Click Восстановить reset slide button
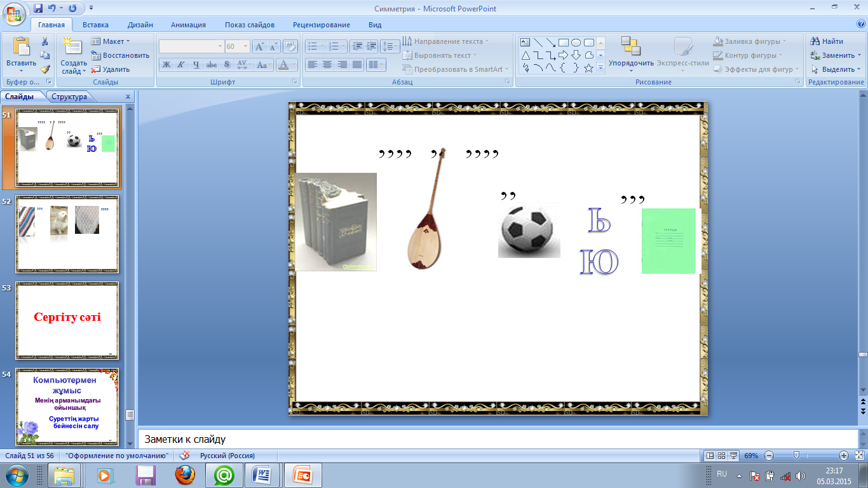Image resolution: width=868 pixels, height=488 pixels. [120, 55]
